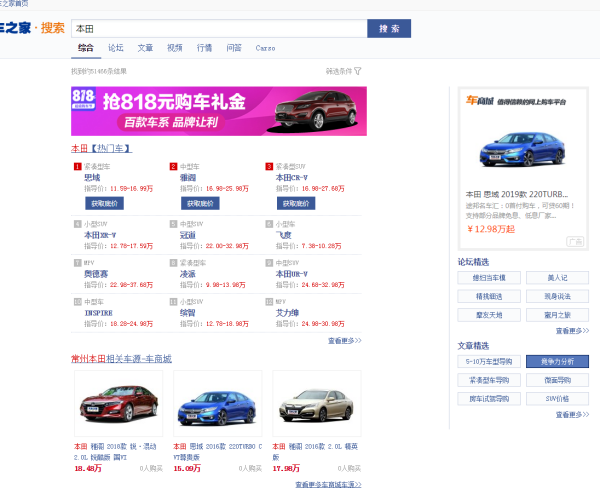Screen dimensions: 600x494
Task: Click the 广告 badge on the sidebar ad
Action: [575, 241]
